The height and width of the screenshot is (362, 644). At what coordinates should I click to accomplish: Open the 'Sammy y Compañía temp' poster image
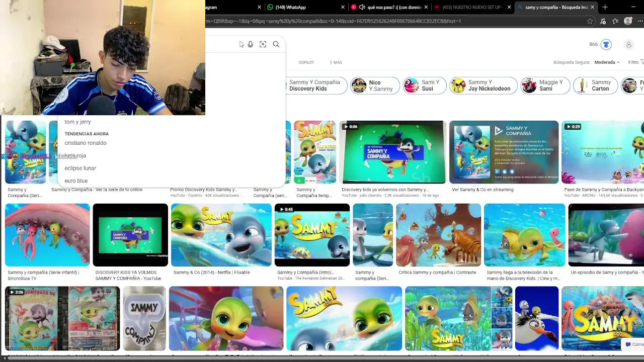point(315,152)
